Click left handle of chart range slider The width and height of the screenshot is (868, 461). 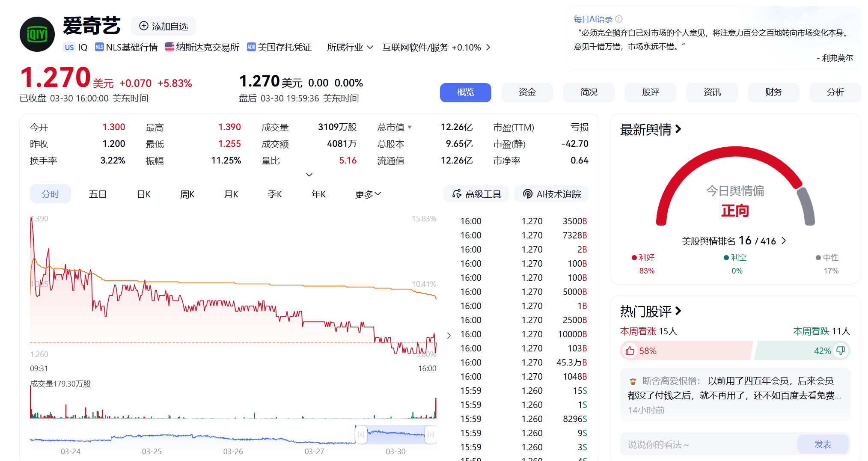tap(361, 435)
